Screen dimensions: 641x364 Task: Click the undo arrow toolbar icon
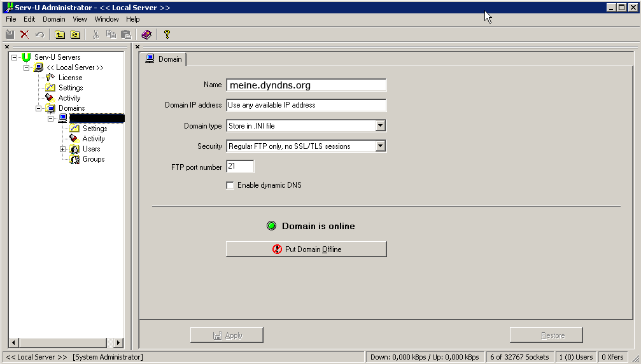pos(39,35)
